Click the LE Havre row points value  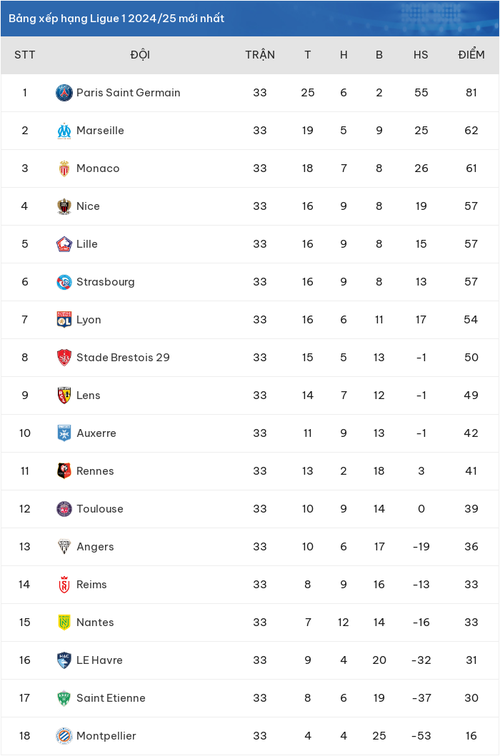(471, 660)
